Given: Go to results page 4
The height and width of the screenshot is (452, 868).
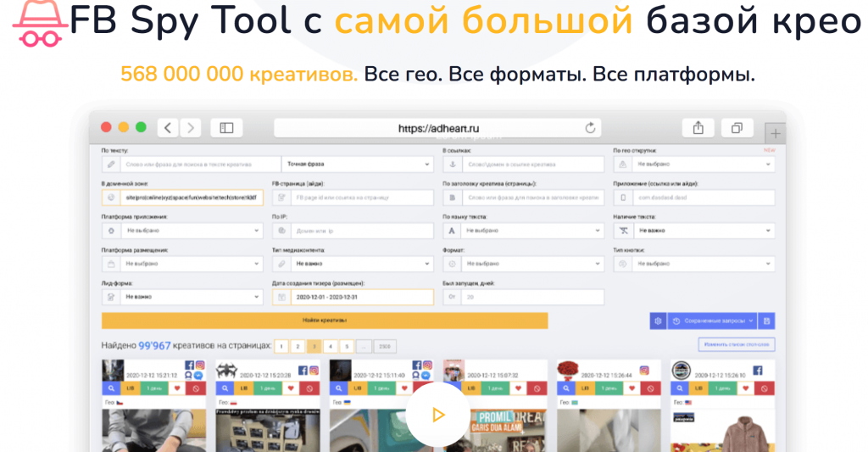Looking at the screenshot, I should pos(331,346).
